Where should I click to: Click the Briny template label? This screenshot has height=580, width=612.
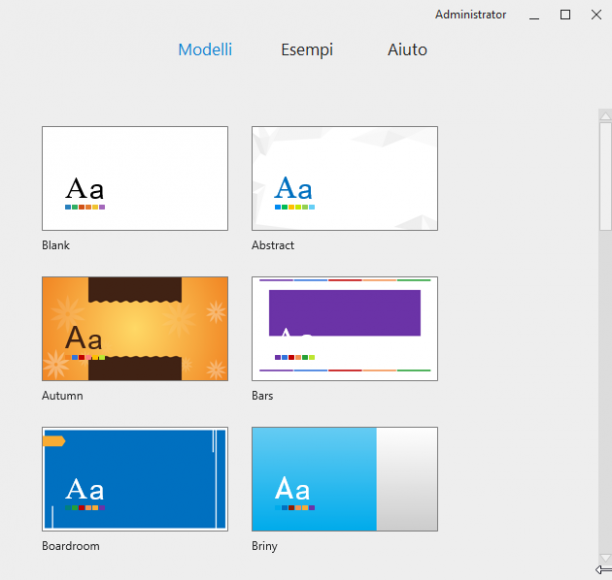pos(264,546)
